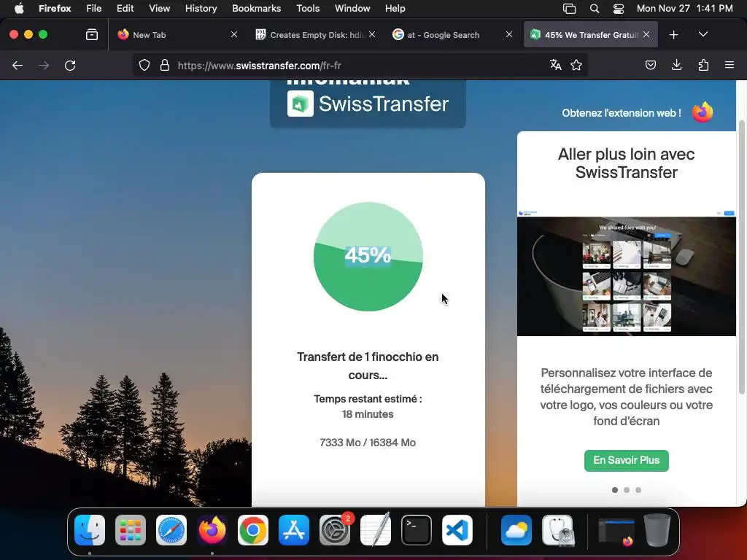Show the Firefox downloads panel
Screen dimensions: 747x560
[x=676, y=65]
